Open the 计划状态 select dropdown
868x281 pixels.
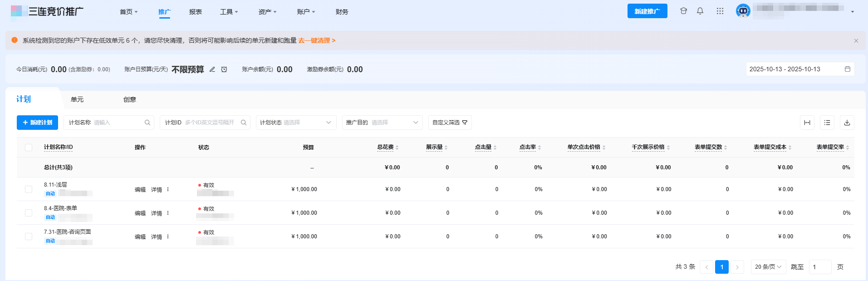point(296,123)
